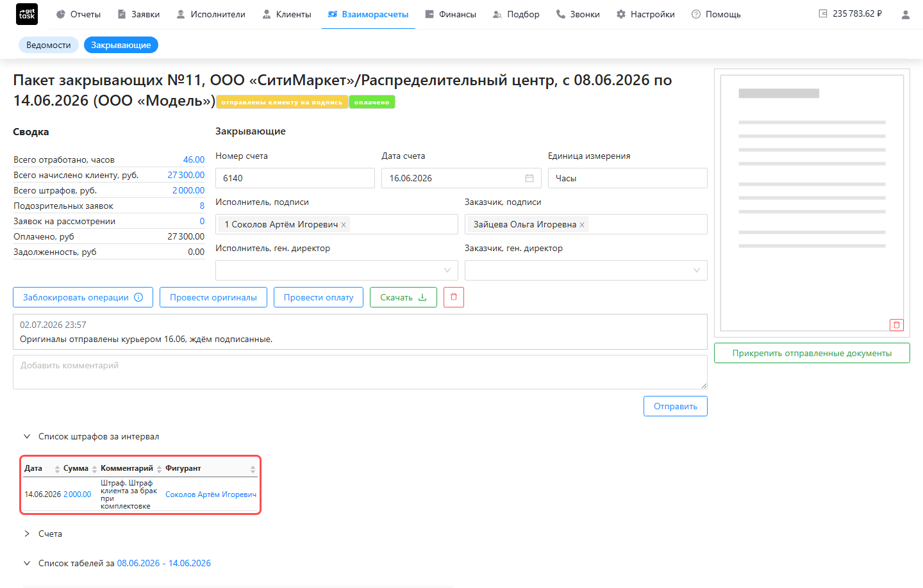923x588 pixels.
Task: Open Заказчик, ген. директор dropdown
Action: coord(586,270)
